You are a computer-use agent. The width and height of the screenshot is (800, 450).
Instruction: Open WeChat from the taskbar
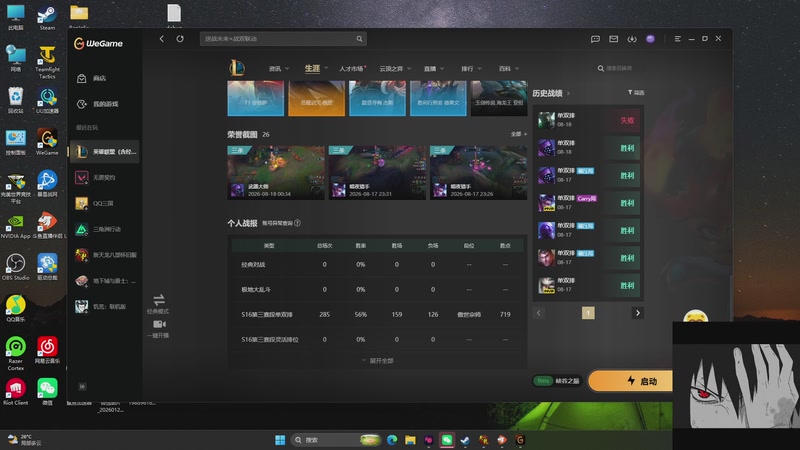[x=447, y=440]
